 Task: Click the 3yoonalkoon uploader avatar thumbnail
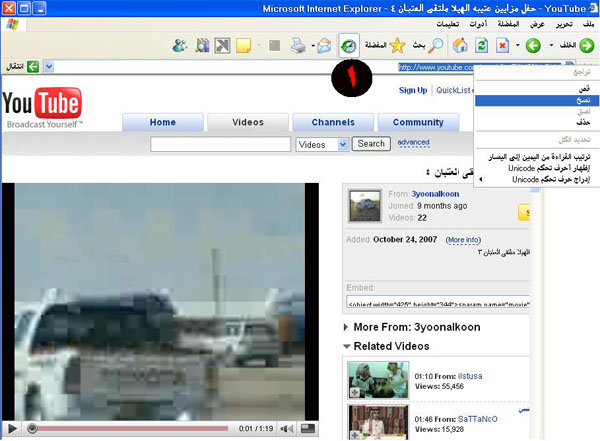pos(365,206)
